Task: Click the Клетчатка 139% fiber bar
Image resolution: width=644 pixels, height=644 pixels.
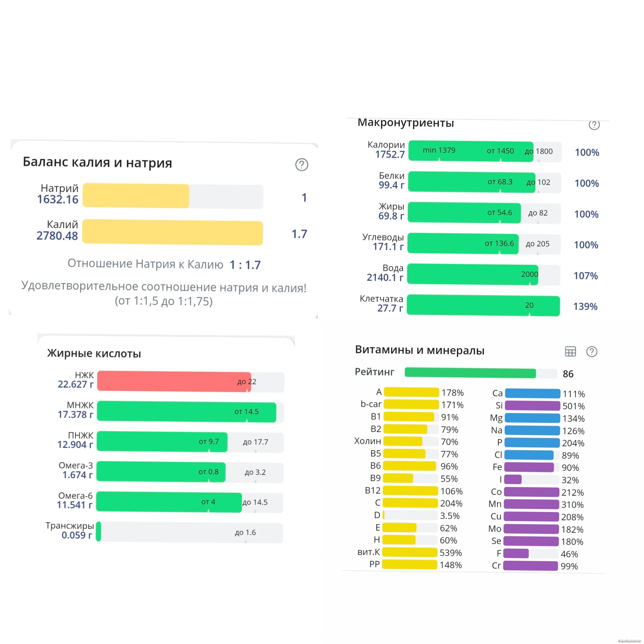Action: (483, 305)
